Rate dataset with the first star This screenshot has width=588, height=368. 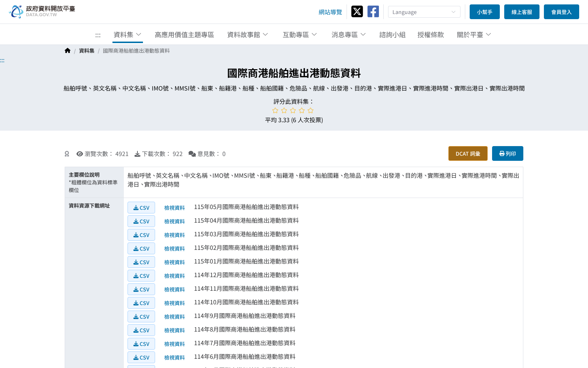275,110
